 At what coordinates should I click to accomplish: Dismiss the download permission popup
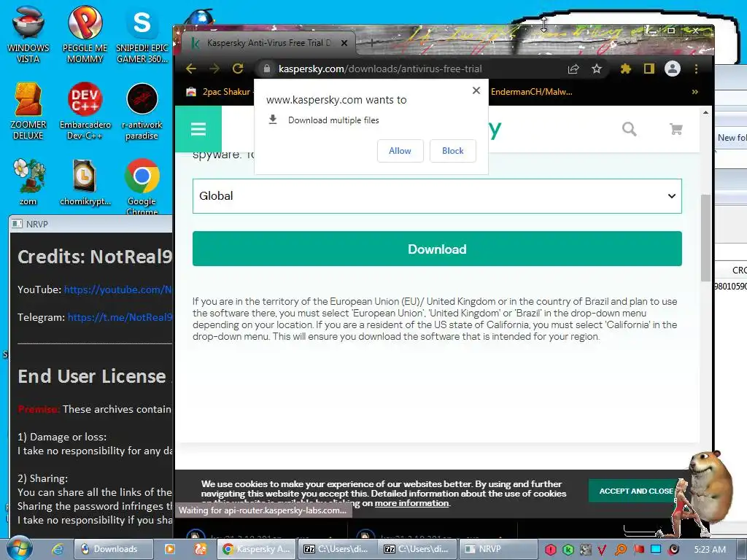(x=476, y=90)
